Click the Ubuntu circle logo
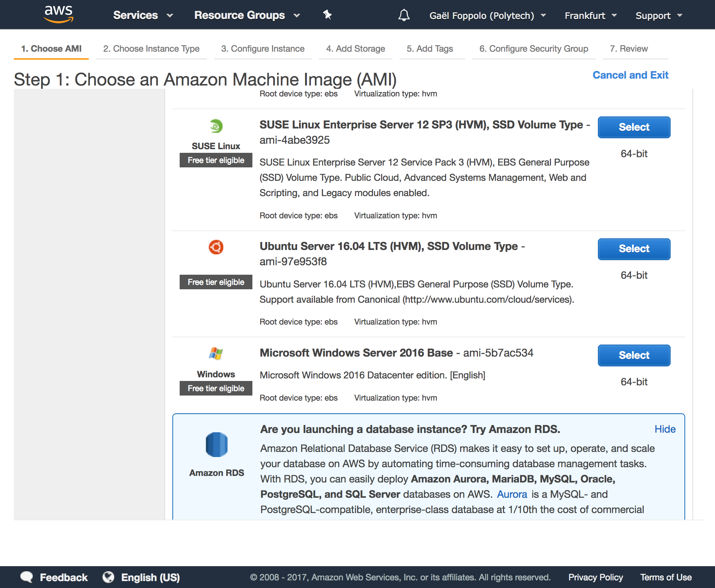 (x=216, y=247)
